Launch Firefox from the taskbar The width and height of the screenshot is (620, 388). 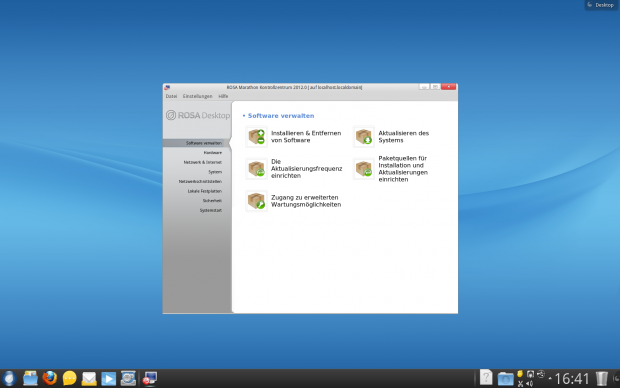[x=50, y=379]
